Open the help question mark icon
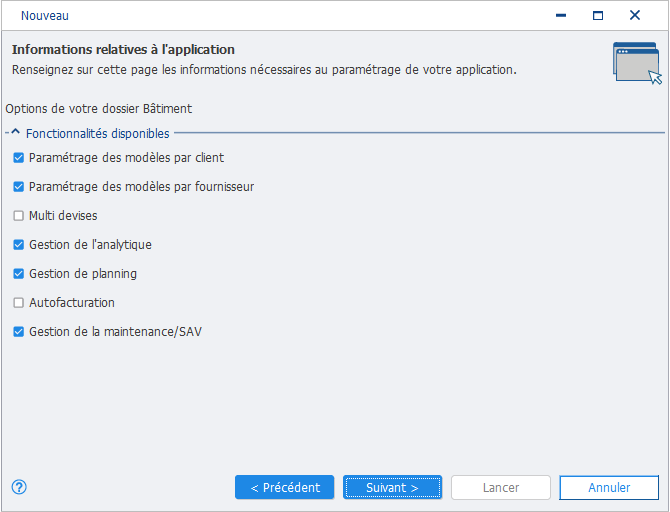Viewport: 670px width, 512px height. tap(19, 487)
